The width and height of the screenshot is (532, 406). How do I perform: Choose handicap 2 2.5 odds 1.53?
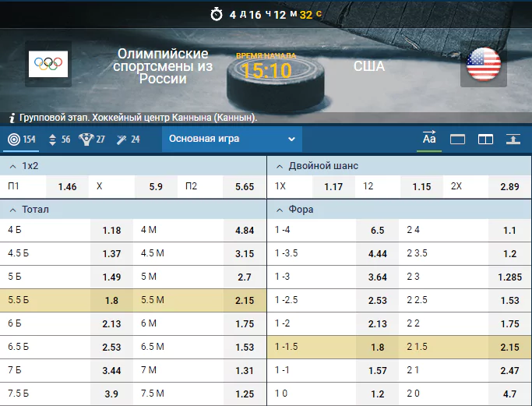[x=509, y=301]
